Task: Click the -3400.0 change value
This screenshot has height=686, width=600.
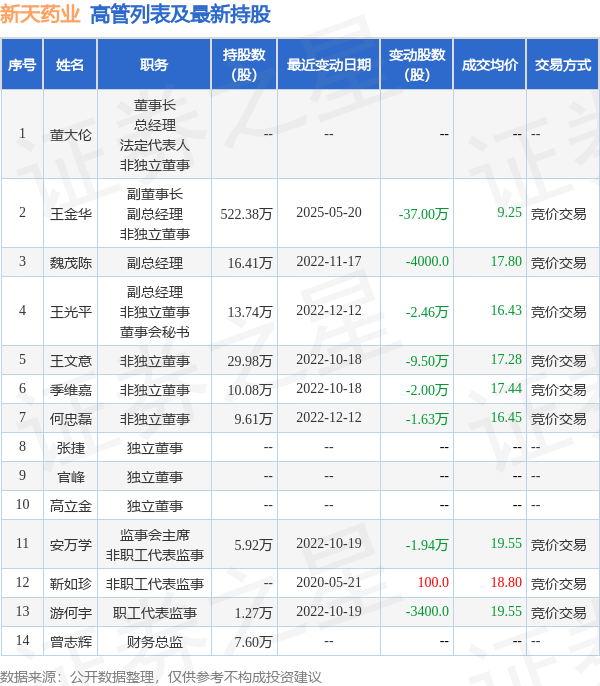Action: coord(427,612)
